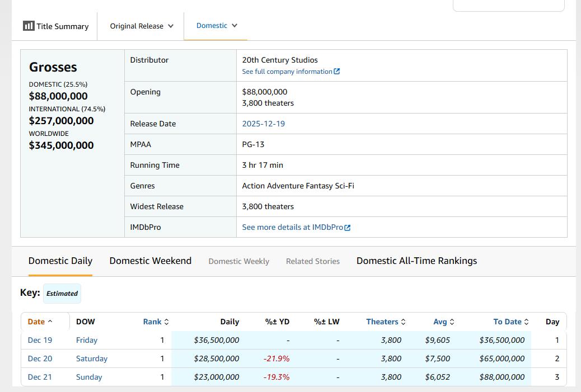Click the sort arrows next to To Date
Viewport: 581px width, 392px height.
(526, 322)
